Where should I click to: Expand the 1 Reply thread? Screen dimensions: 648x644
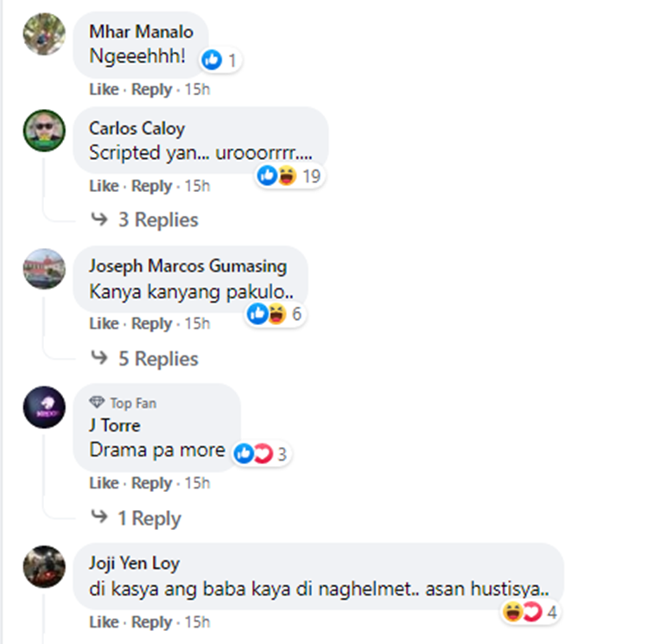(149, 518)
